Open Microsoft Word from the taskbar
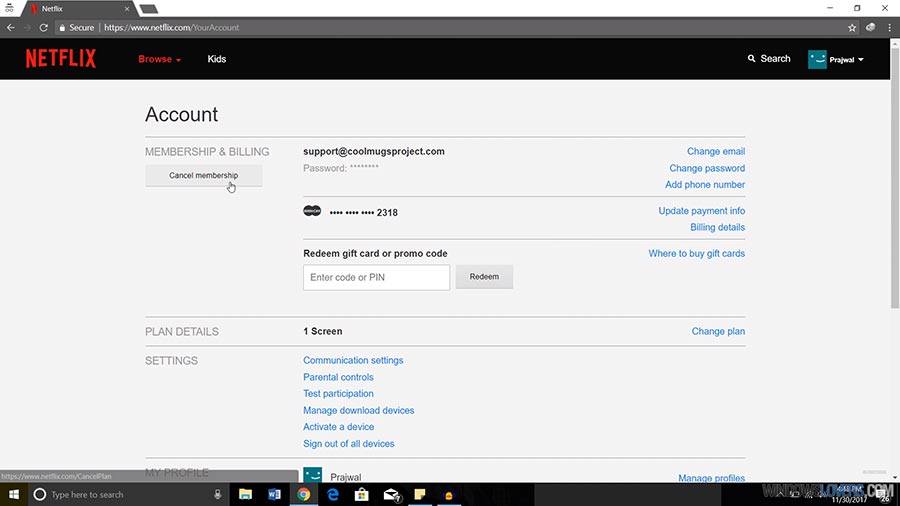Screen dimensions: 900x506 click(x=274, y=494)
